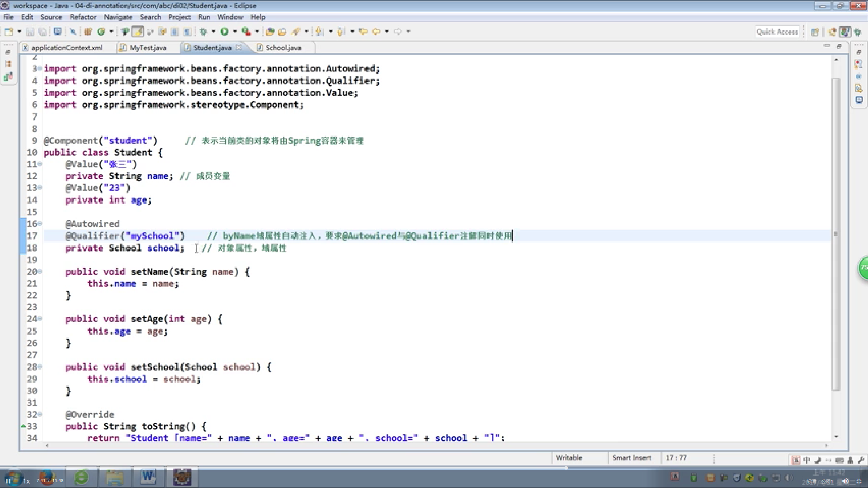Expand the Back history dropdown arrow
The height and width of the screenshot is (488, 868).
pyautogui.click(x=387, y=32)
